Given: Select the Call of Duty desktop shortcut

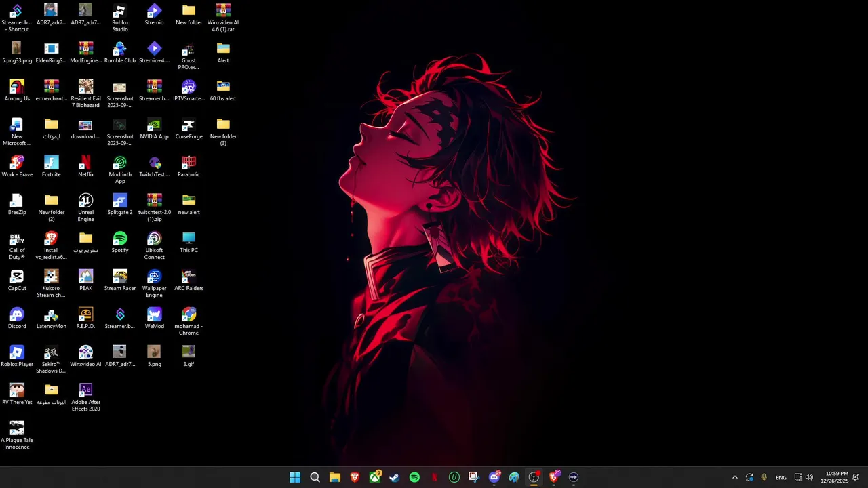Looking at the screenshot, I should coord(17,246).
